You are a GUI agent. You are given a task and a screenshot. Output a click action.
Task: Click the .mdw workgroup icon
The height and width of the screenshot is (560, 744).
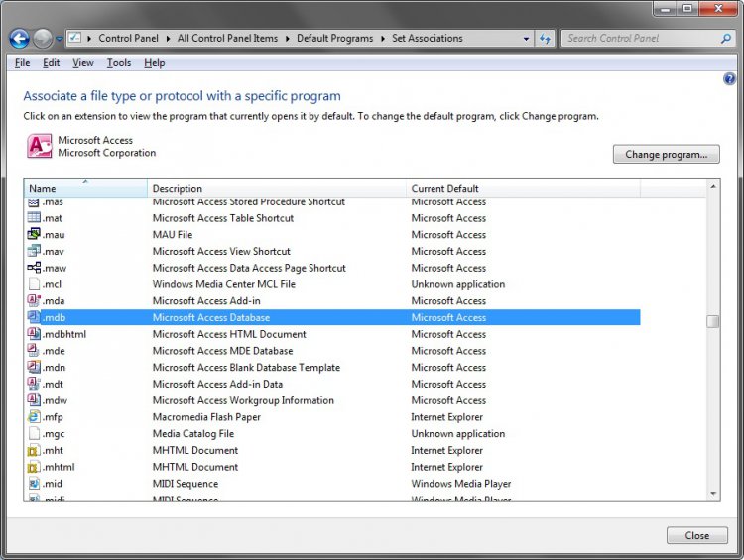tap(34, 400)
